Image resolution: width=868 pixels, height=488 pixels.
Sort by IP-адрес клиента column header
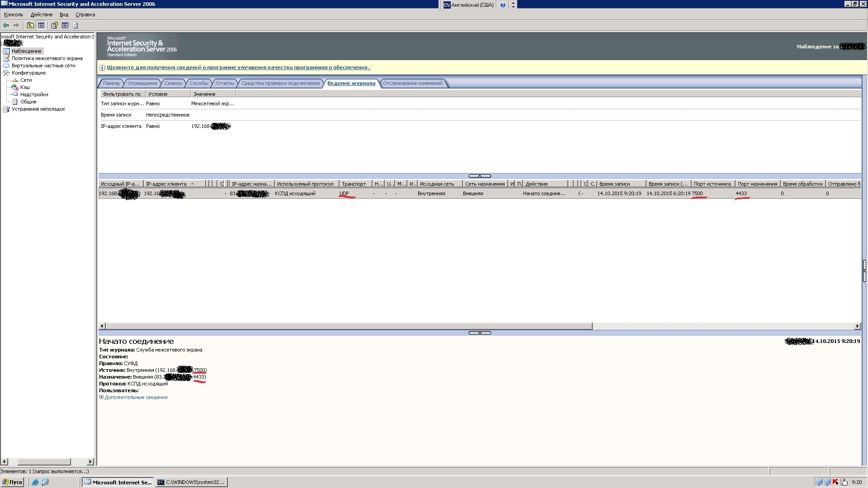pos(174,184)
